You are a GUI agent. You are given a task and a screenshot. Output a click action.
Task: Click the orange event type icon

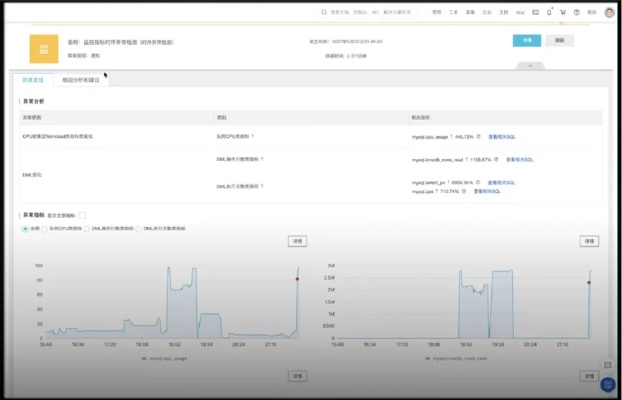[44, 47]
